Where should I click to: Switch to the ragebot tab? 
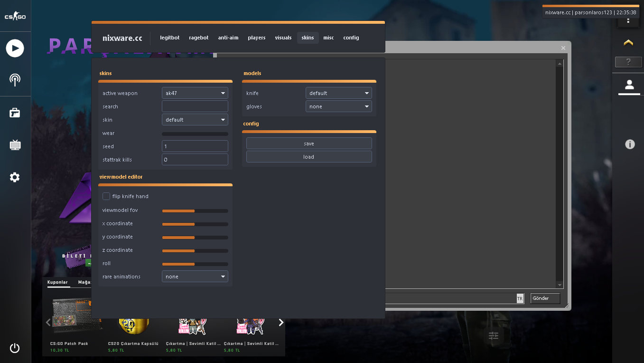click(199, 38)
